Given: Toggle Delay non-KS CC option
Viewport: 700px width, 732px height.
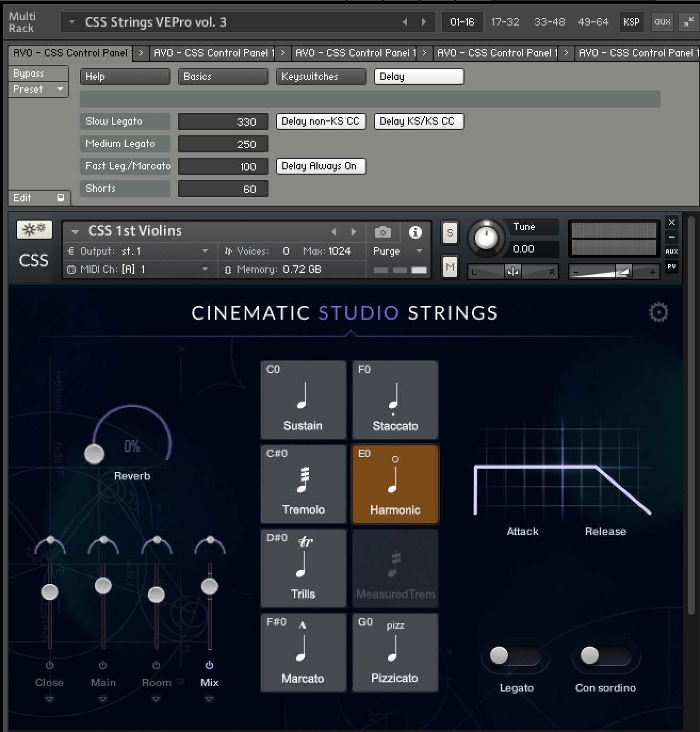Looking at the screenshot, I should pyautogui.click(x=321, y=121).
